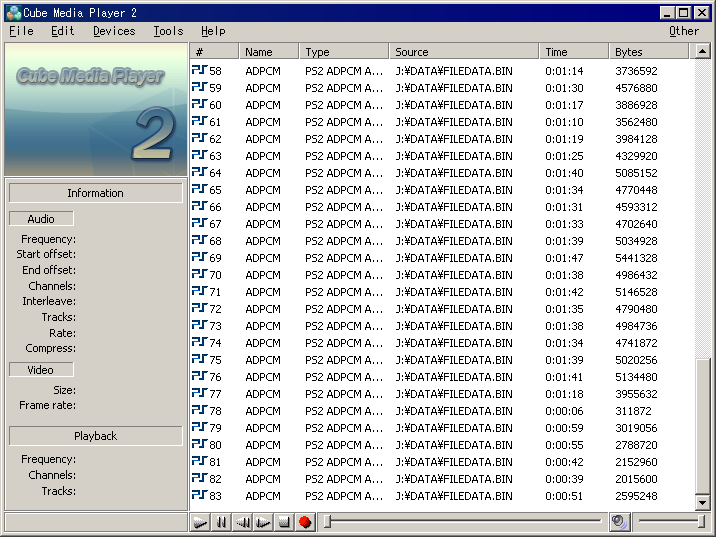The width and height of the screenshot is (716, 537).
Task: Select track 63 audio icon
Action: click(x=200, y=155)
